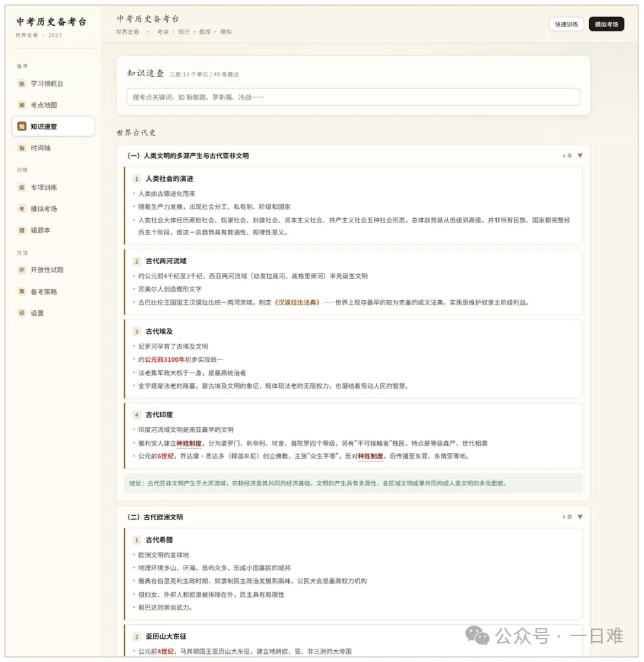The height and width of the screenshot is (662, 644).
Task: Click the 考点搜索 keyword input field
Action: [x=353, y=97]
